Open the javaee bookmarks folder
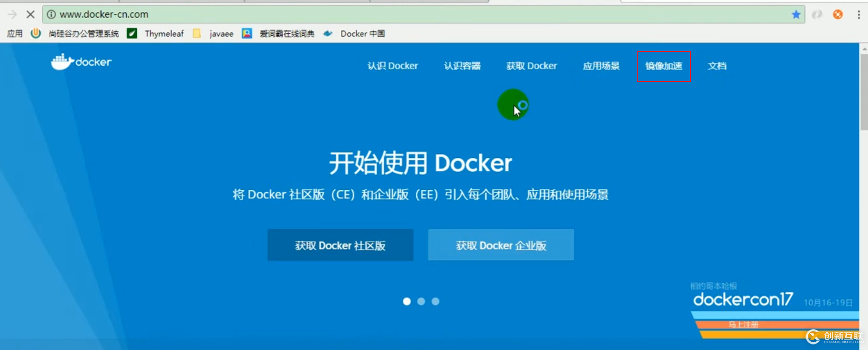The height and width of the screenshot is (350, 868). (x=221, y=33)
